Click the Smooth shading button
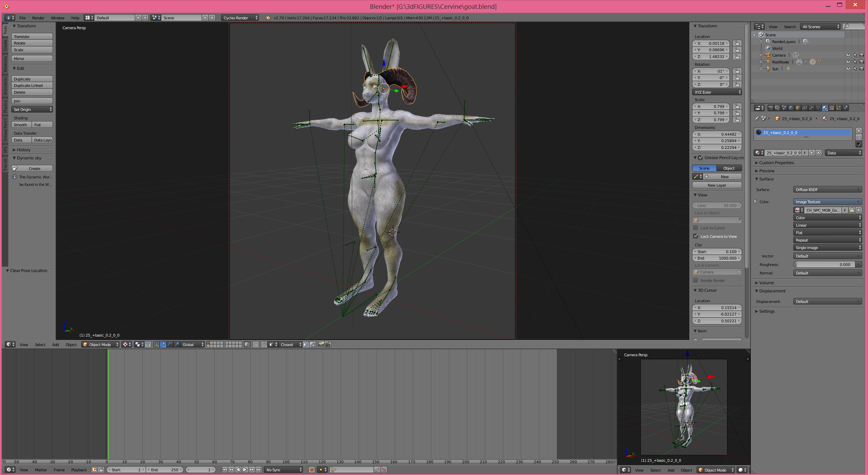 point(21,125)
